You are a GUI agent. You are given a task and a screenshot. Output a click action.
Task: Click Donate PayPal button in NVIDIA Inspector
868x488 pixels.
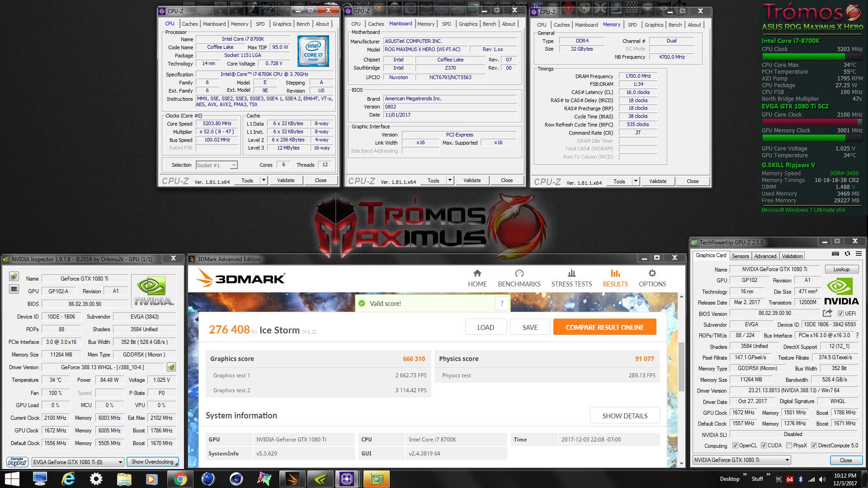point(17,462)
